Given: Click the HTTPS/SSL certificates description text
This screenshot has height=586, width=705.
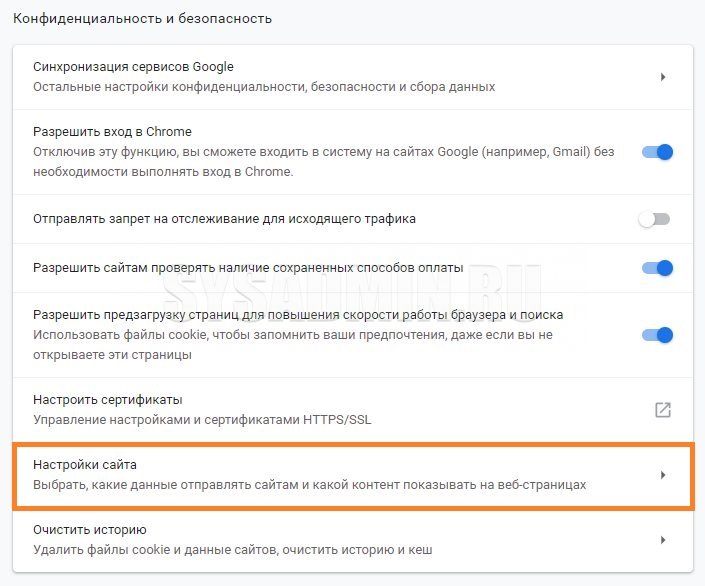Looking at the screenshot, I should point(203,420).
